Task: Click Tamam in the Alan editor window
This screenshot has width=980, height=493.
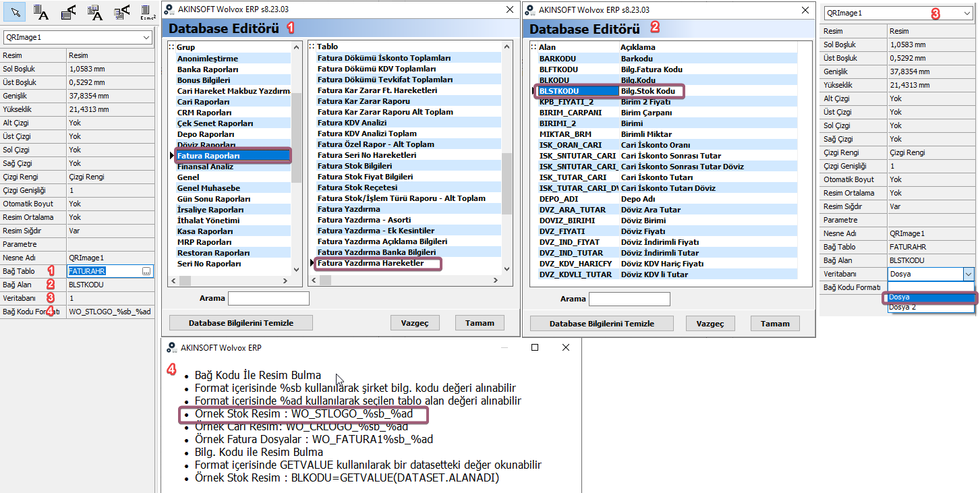Action: click(775, 324)
